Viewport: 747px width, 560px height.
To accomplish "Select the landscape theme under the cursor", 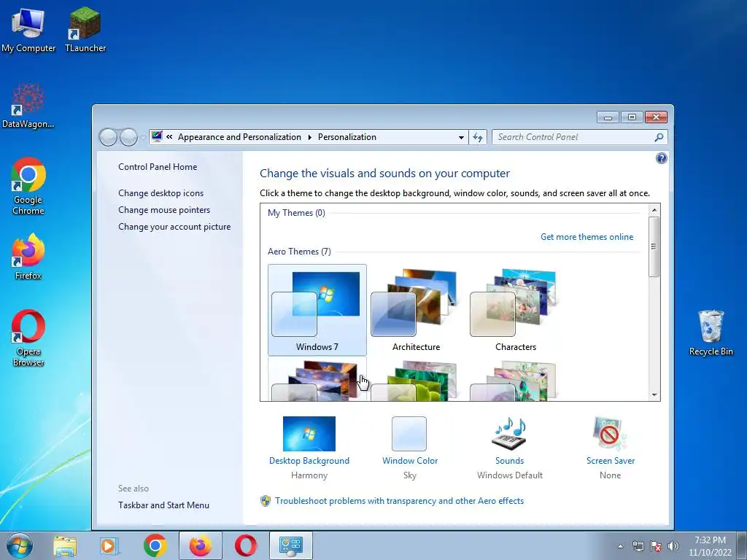I will pos(317,379).
